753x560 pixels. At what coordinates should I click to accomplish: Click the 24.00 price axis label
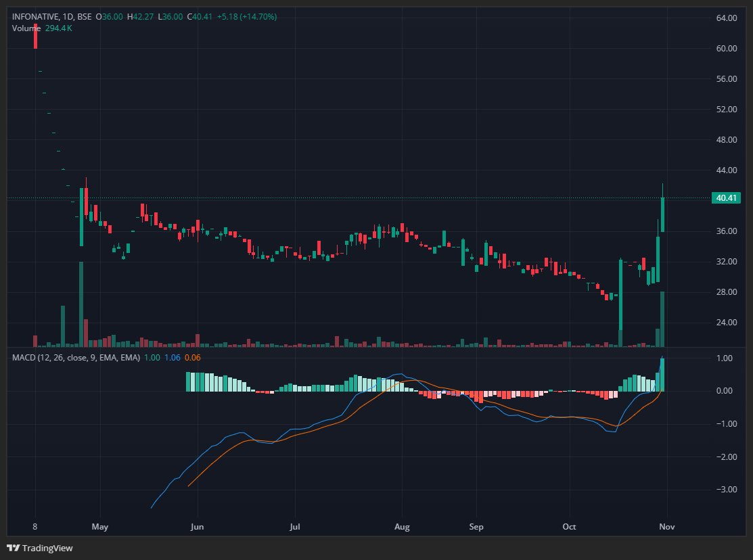[726, 322]
